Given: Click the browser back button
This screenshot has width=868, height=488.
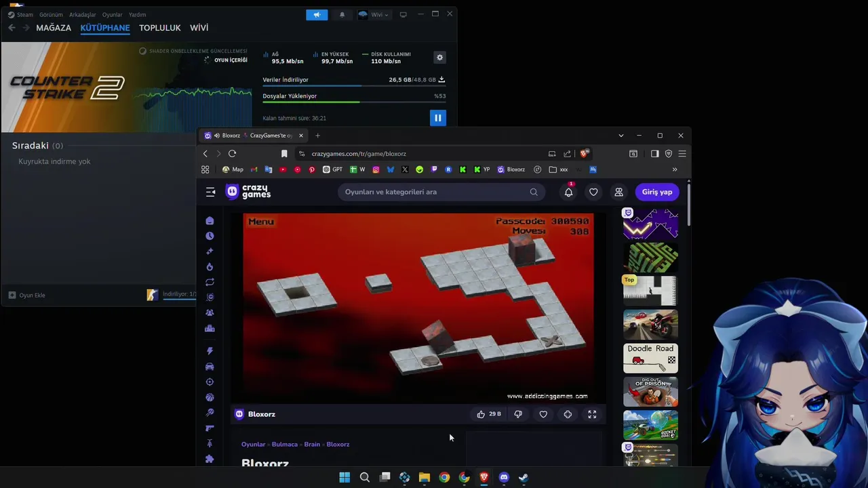Looking at the screenshot, I should [x=205, y=154].
